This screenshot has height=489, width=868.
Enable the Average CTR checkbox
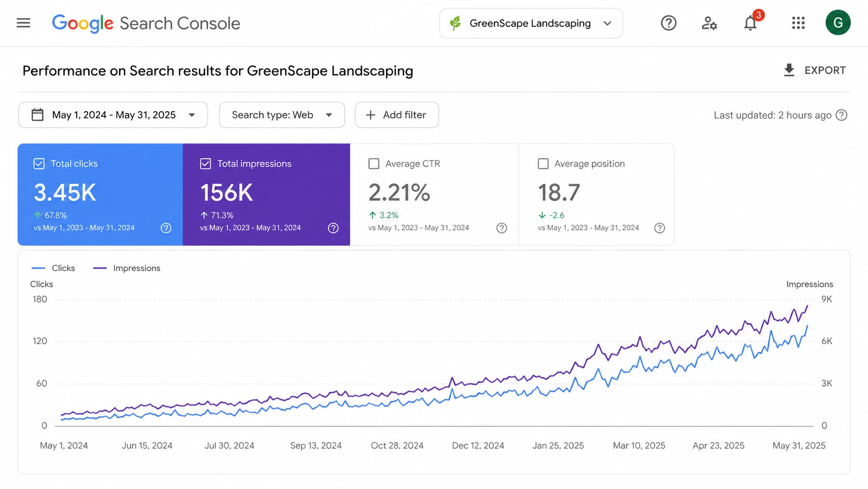coord(374,164)
